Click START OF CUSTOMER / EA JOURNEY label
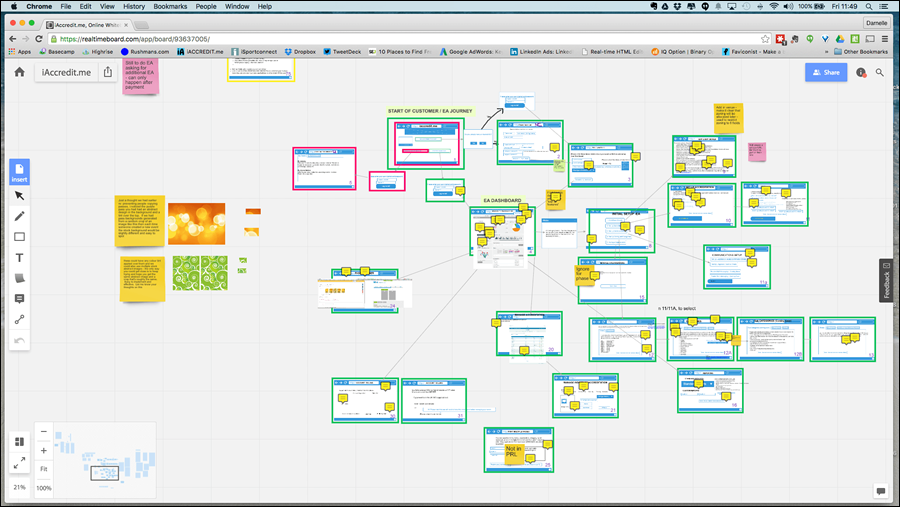Image resolution: width=900 pixels, height=507 pixels. click(x=430, y=111)
